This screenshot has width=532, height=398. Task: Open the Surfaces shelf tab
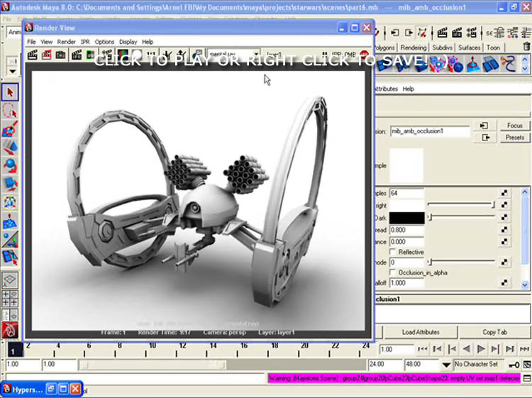(469, 48)
